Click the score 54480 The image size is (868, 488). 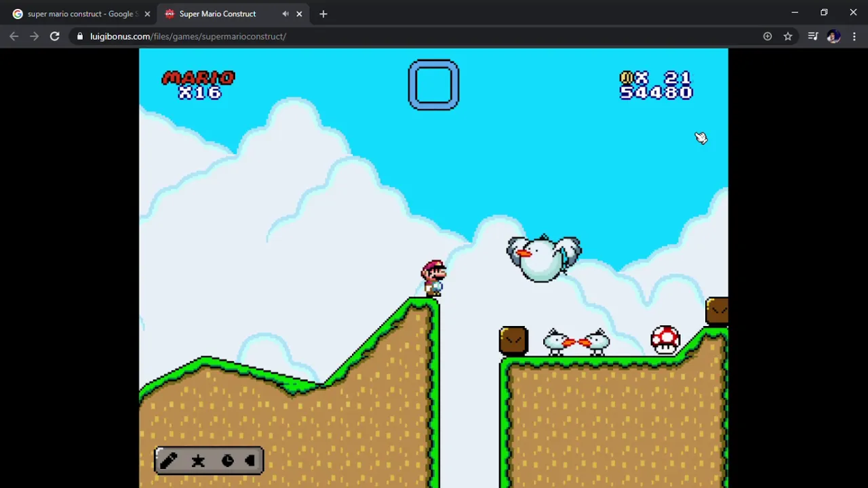(656, 93)
